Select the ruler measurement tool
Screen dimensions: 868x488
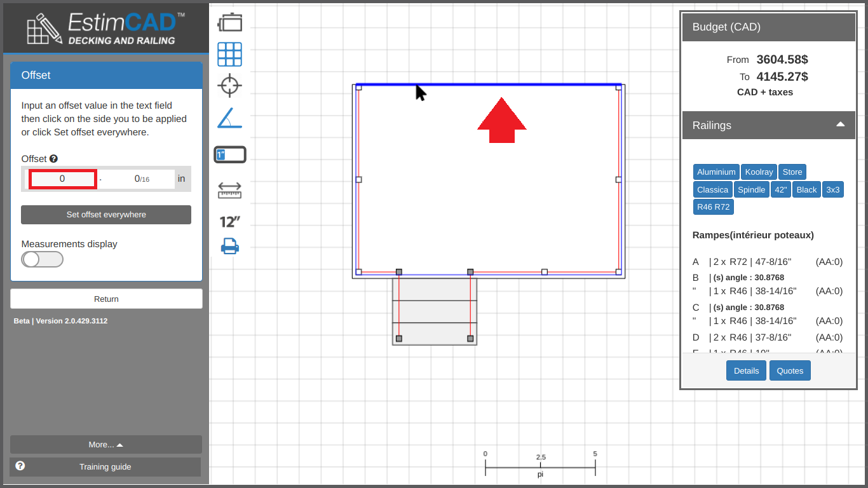[229, 190]
